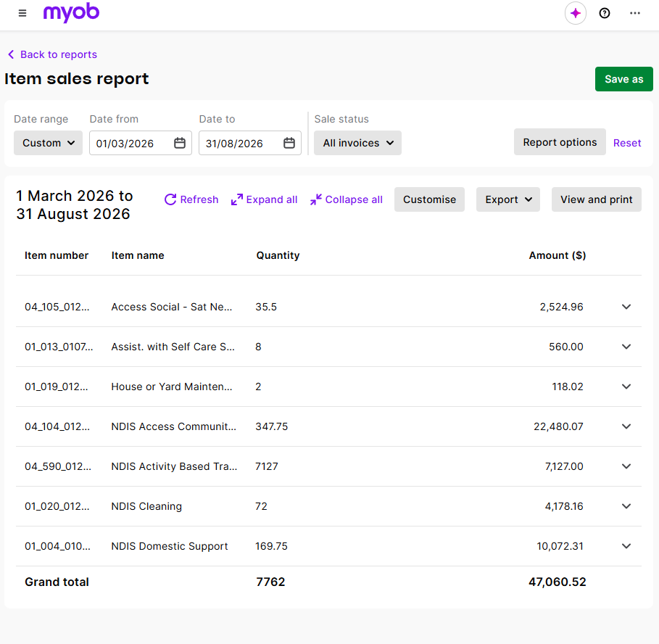The image size is (659, 644).
Task: Click the amount 10,072.31
Action: pyautogui.click(x=560, y=547)
